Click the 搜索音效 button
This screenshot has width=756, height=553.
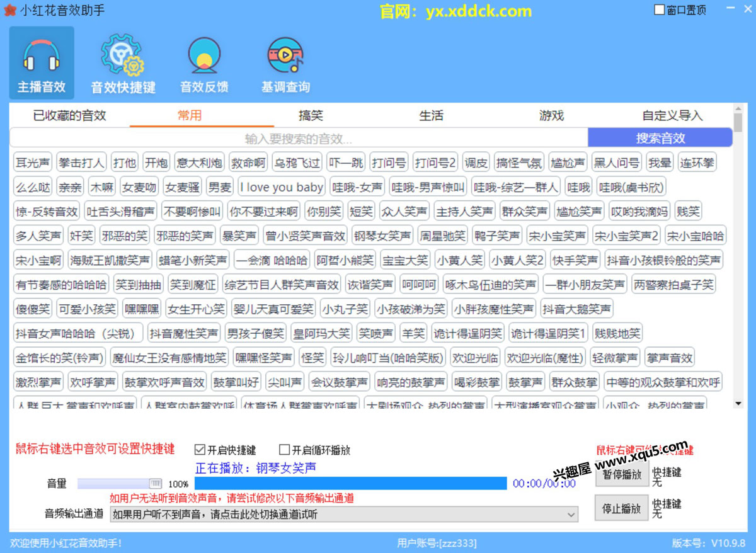pyautogui.click(x=660, y=138)
